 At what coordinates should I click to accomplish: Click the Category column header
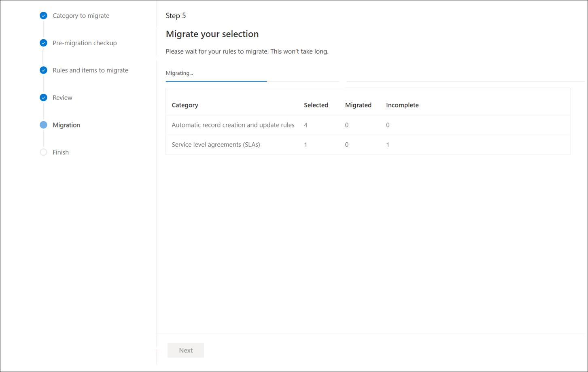point(185,105)
